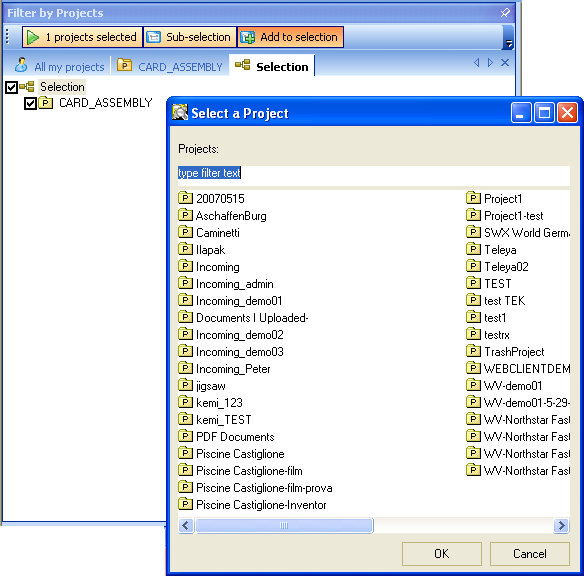Click the Add to selection icon
This screenshot has width=584, height=577.
[248, 37]
